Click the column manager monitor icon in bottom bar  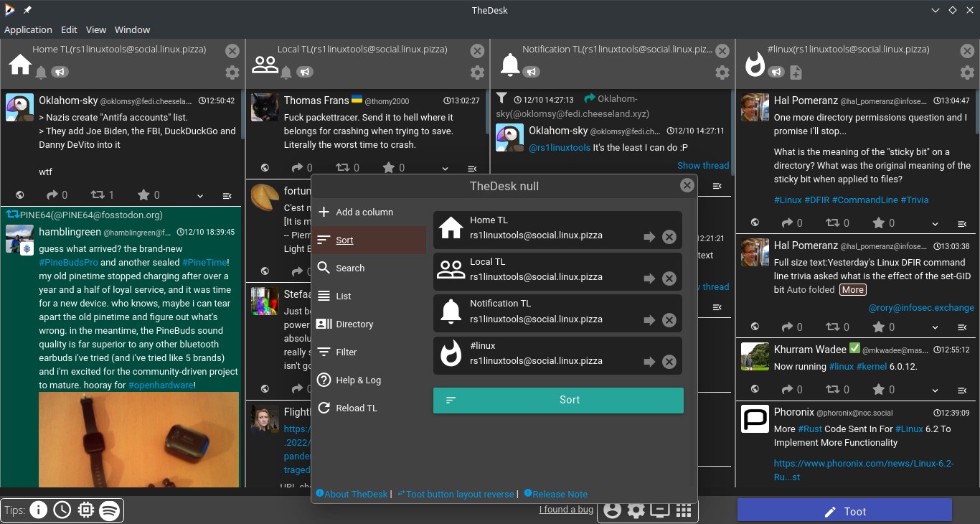coord(659,510)
